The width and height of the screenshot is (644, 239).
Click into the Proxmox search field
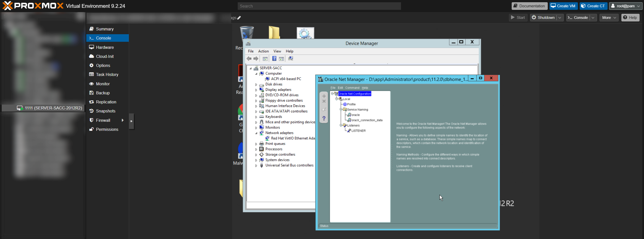(319, 6)
